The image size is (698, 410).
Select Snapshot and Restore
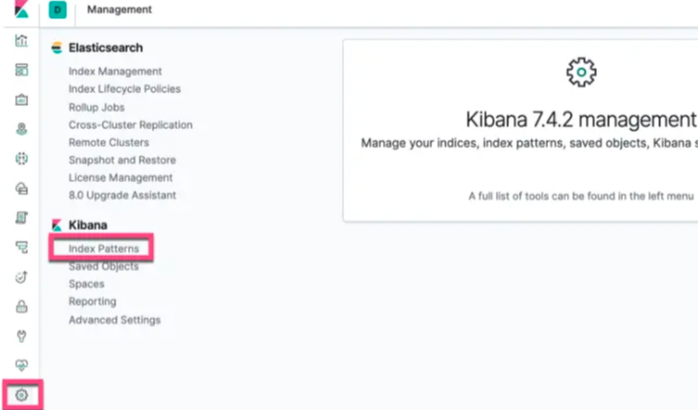[x=122, y=160]
